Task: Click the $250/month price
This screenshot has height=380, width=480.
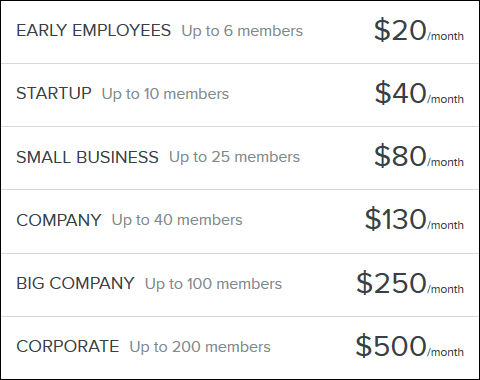Action: (410, 283)
